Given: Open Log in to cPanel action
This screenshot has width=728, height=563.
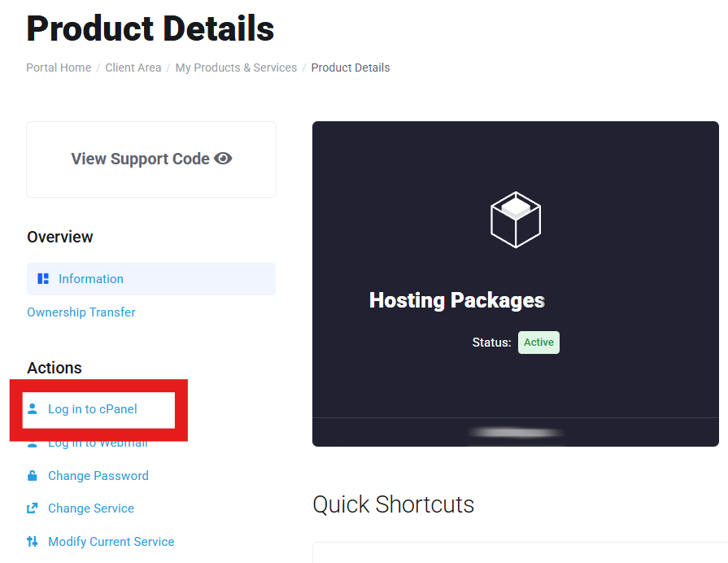Looking at the screenshot, I should click(x=93, y=408).
